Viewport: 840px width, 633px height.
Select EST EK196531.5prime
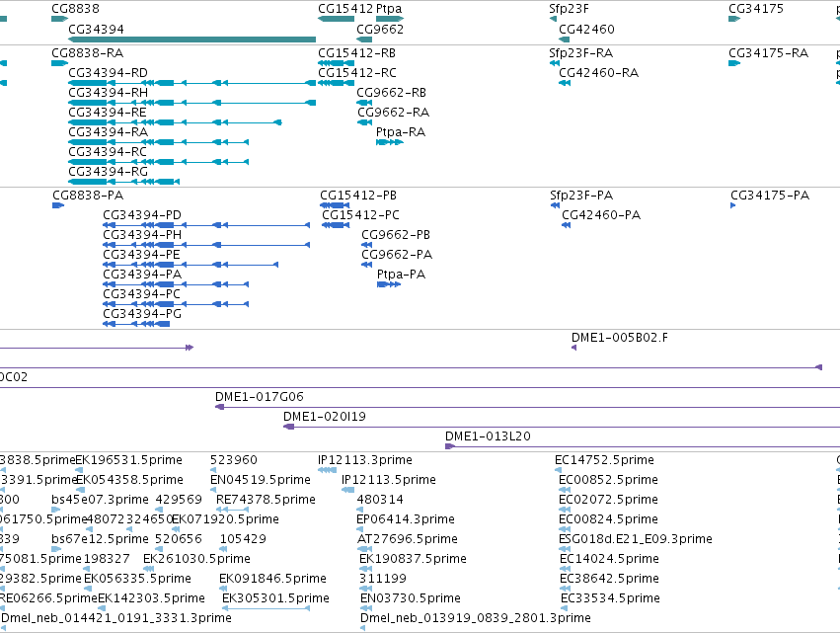129,460
